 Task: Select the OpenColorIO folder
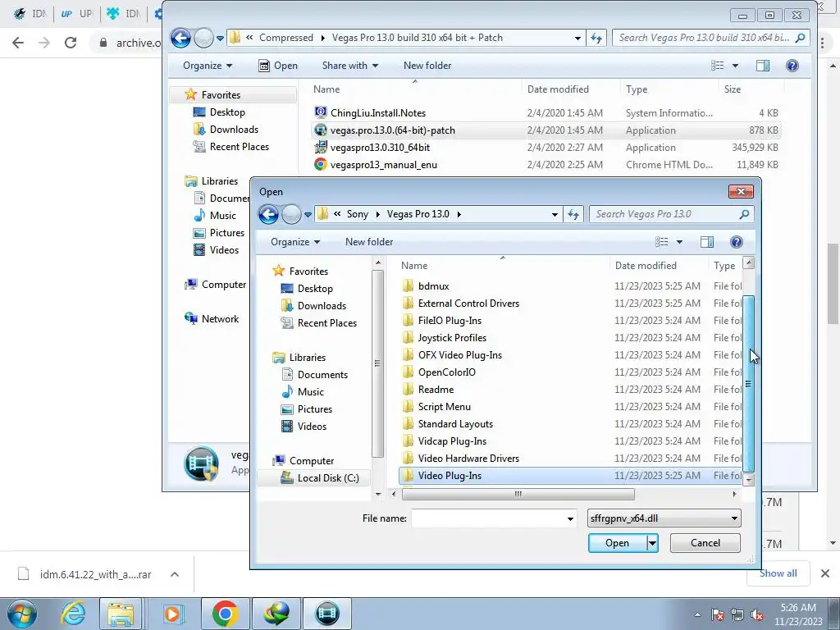click(x=447, y=372)
